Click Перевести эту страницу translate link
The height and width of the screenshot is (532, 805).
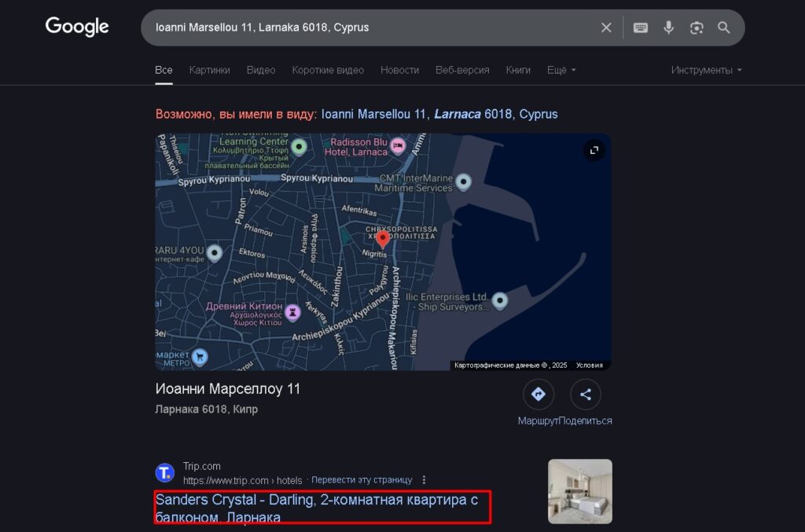coord(362,480)
